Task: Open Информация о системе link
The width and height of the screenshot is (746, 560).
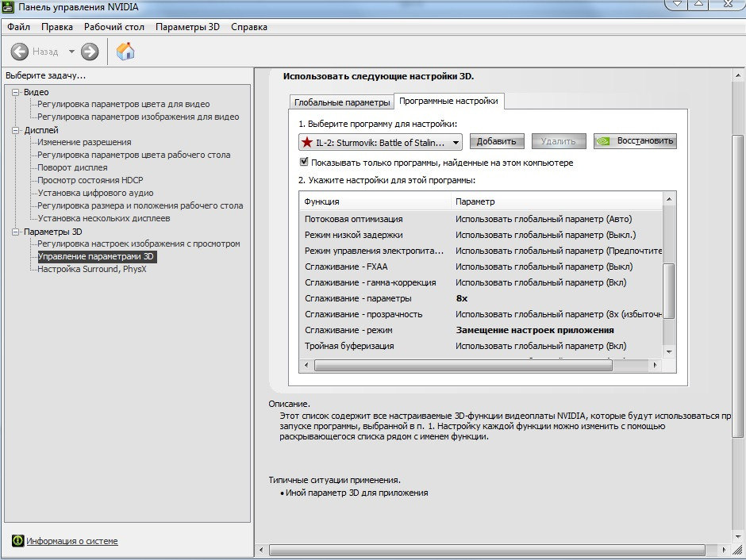Action: pos(72,541)
